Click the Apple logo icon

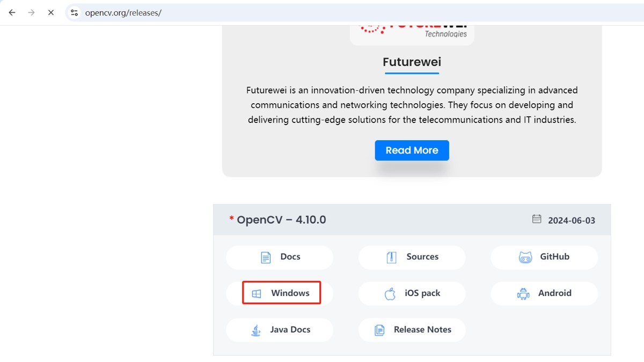coord(390,294)
